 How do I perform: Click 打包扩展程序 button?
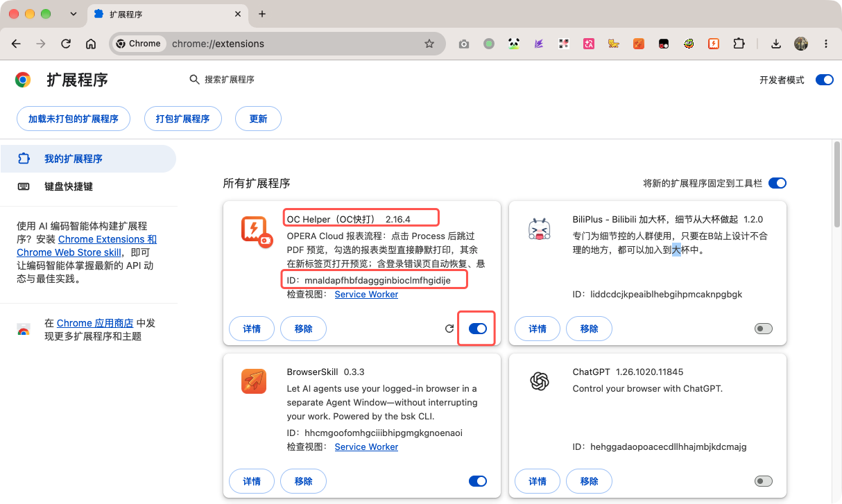coord(183,119)
